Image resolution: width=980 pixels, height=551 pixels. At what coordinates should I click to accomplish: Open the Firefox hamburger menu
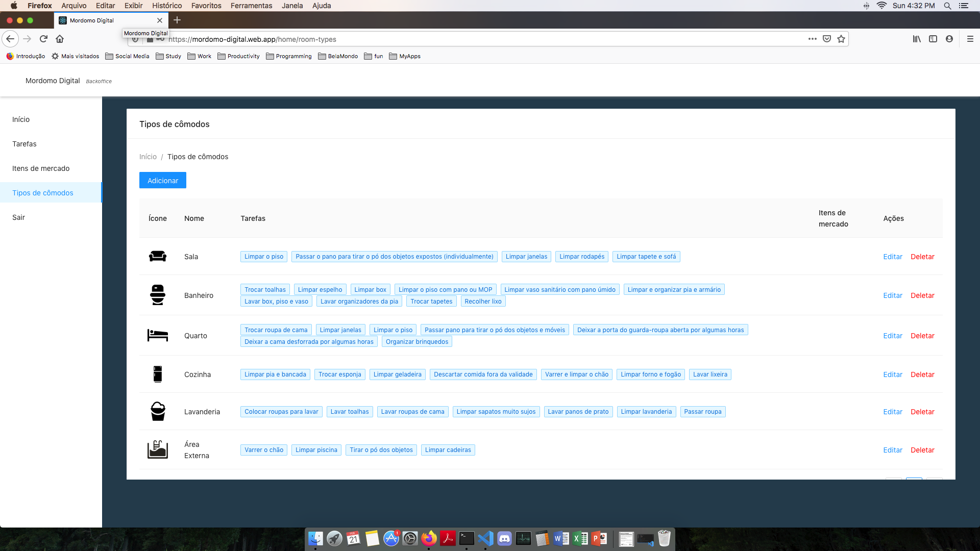click(970, 39)
